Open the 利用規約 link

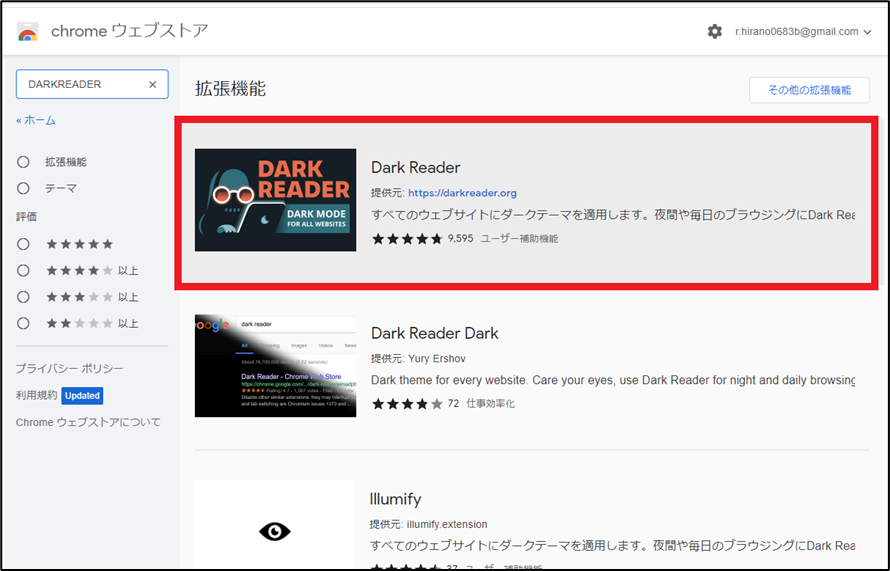[36, 395]
